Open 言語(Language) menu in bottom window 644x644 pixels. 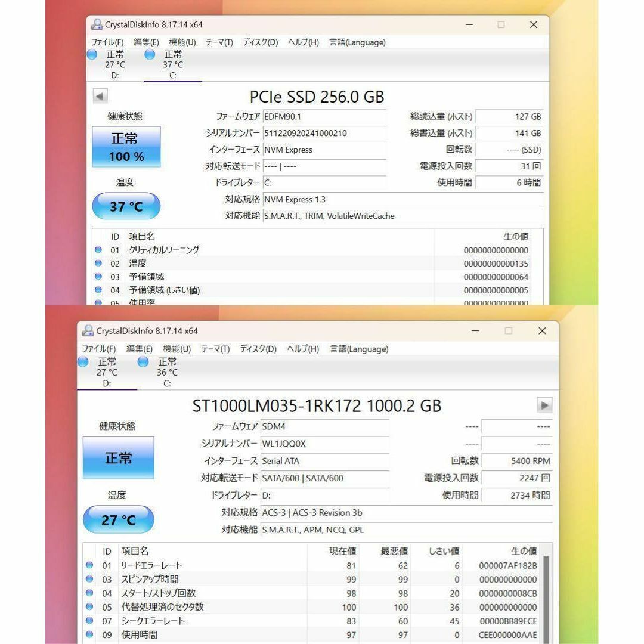click(x=359, y=349)
